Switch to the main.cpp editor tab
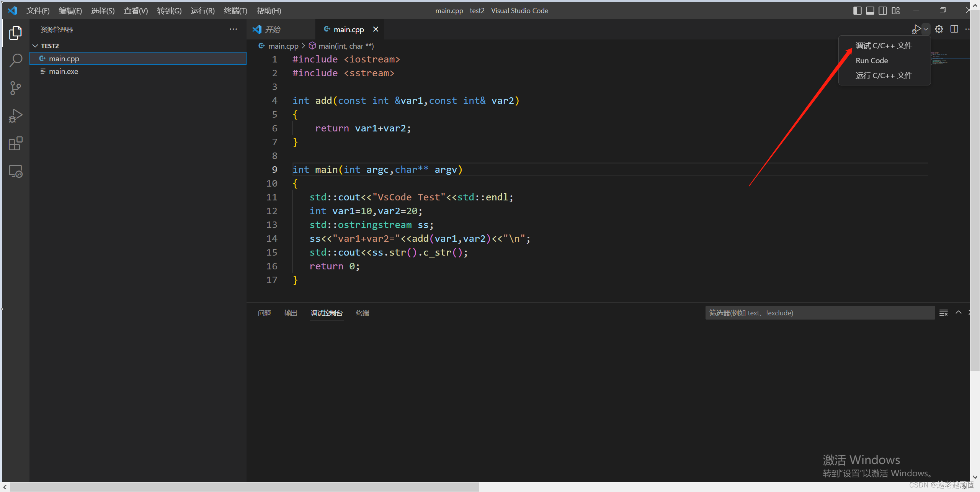The height and width of the screenshot is (492, 980). tap(349, 30)
